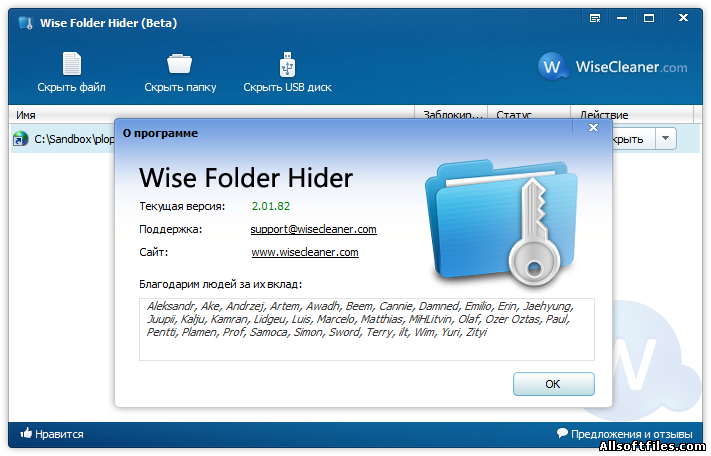
Task: Click the О программе dialog title
Action: coord(161,133)
